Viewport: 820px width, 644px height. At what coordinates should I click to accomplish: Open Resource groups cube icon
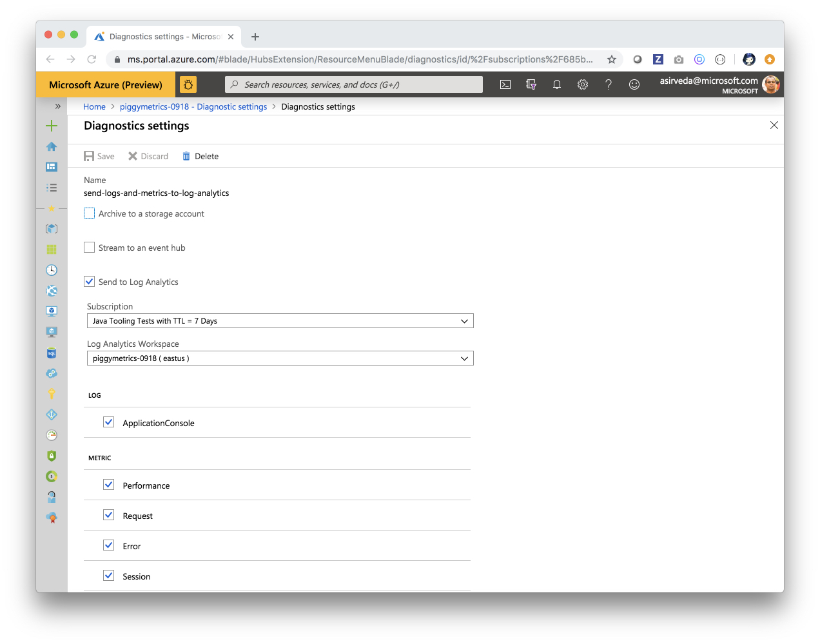pos(52,229)
